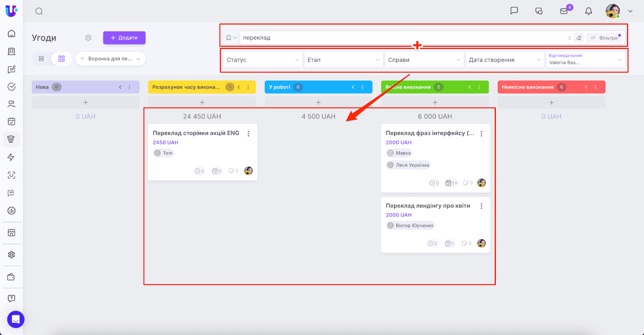Image resolution: width=644 pixels, height=335 pixels.
Task: Open the purple support chat widget
Action: (x=16, y=320)
